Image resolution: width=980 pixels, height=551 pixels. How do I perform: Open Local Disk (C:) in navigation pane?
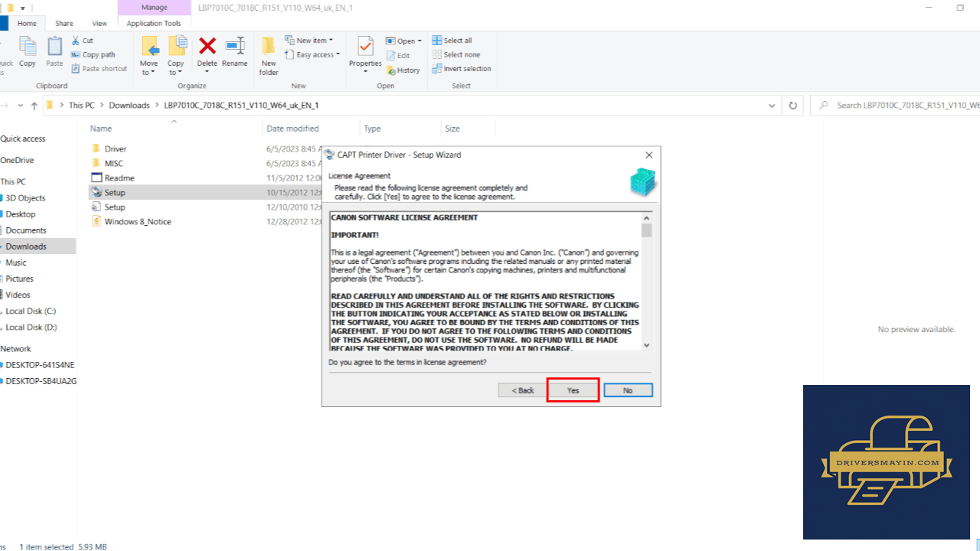coord(31,311)
